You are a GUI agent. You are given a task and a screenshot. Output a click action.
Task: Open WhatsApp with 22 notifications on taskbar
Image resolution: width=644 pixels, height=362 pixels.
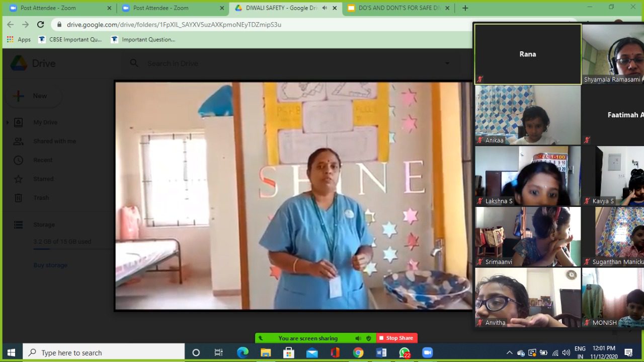click(x=405, y=352)
